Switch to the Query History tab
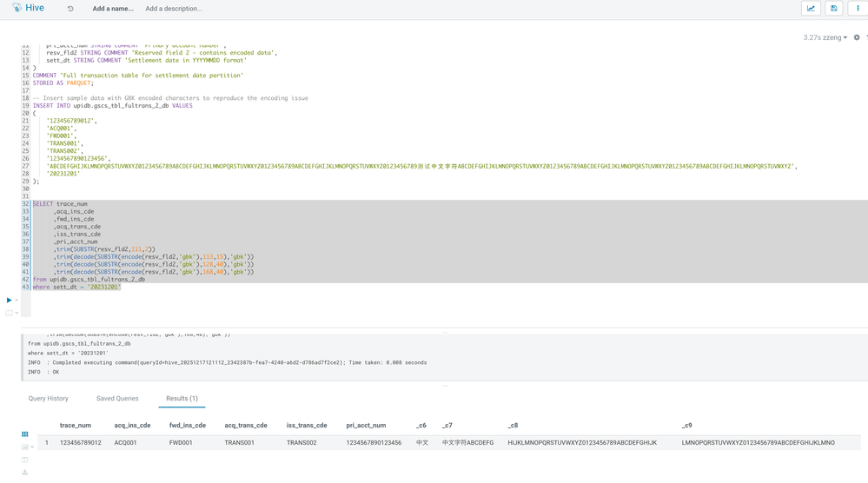The width and height of the screenshot is (868, 483). 49,399
